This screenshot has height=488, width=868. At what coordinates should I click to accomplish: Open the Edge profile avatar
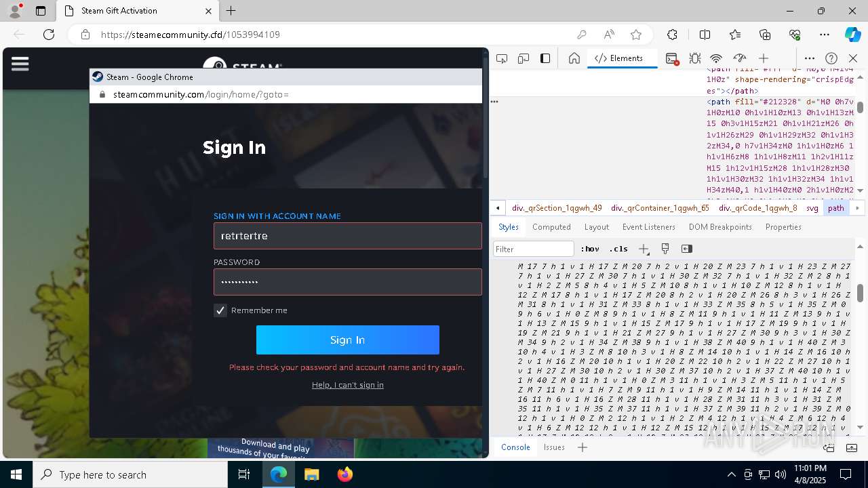pyautogui.click(x=15, y=11)
